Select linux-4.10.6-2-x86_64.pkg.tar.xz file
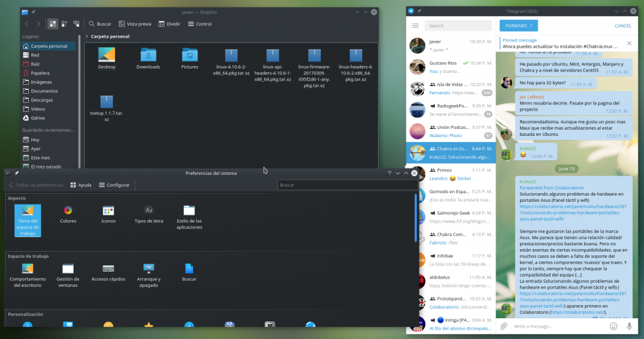The image size is (644, 339). pyautogui.click(x=231, y=62)
